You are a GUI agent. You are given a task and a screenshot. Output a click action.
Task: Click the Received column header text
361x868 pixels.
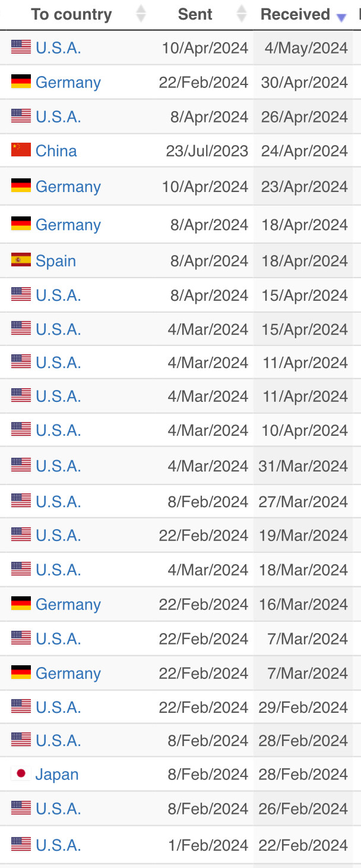(295, 14)
